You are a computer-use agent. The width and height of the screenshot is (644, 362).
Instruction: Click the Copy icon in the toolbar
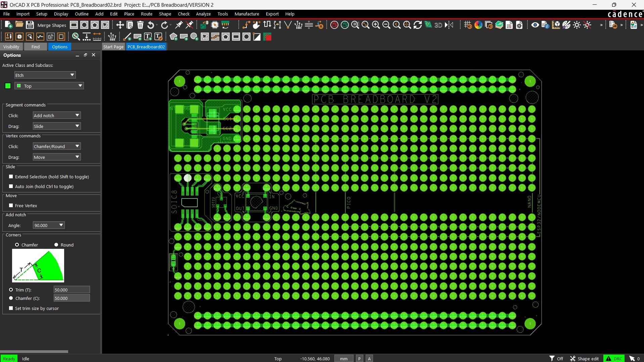point(130,25)
